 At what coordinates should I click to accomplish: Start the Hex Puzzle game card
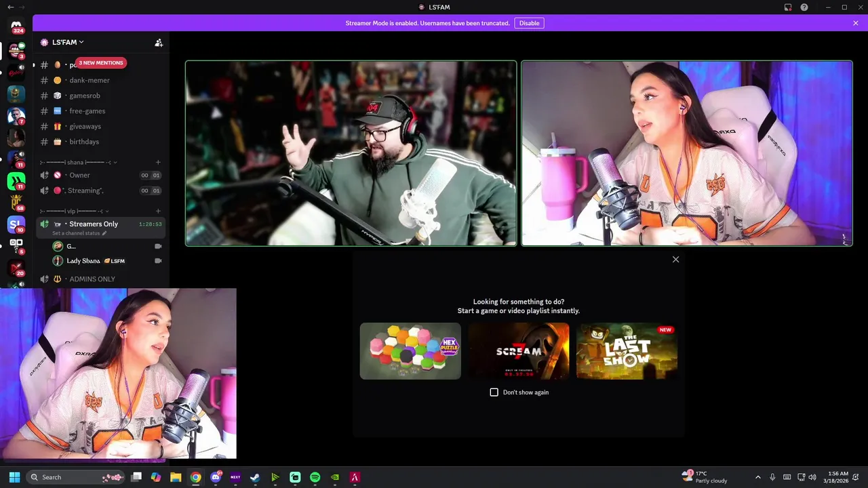[x=410, y=351]
